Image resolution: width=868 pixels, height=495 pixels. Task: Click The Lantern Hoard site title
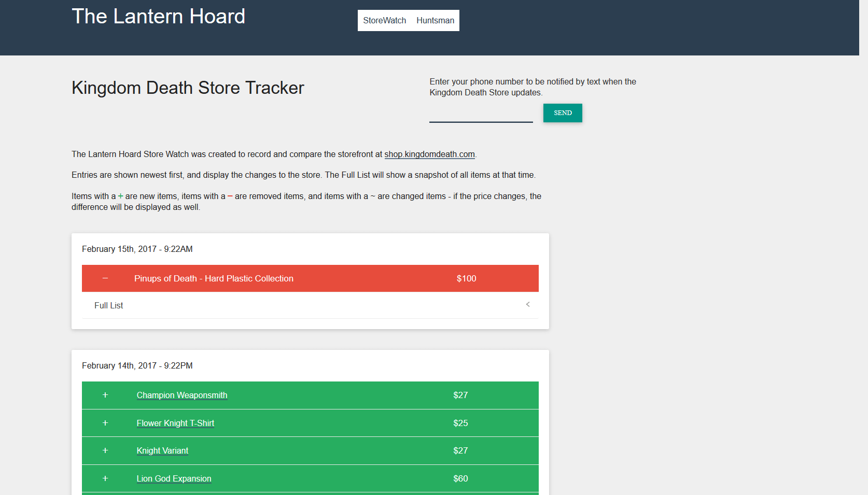(158, 17)
